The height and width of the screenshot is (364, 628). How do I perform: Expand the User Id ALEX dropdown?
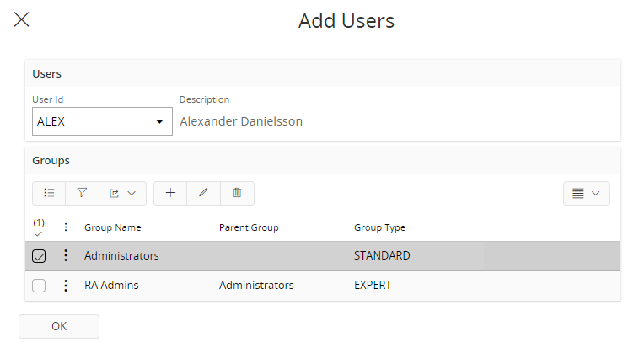tap(160, 121)
